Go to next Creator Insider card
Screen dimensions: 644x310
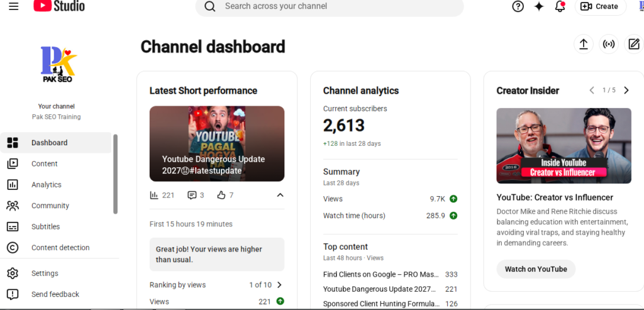[626, 91]
